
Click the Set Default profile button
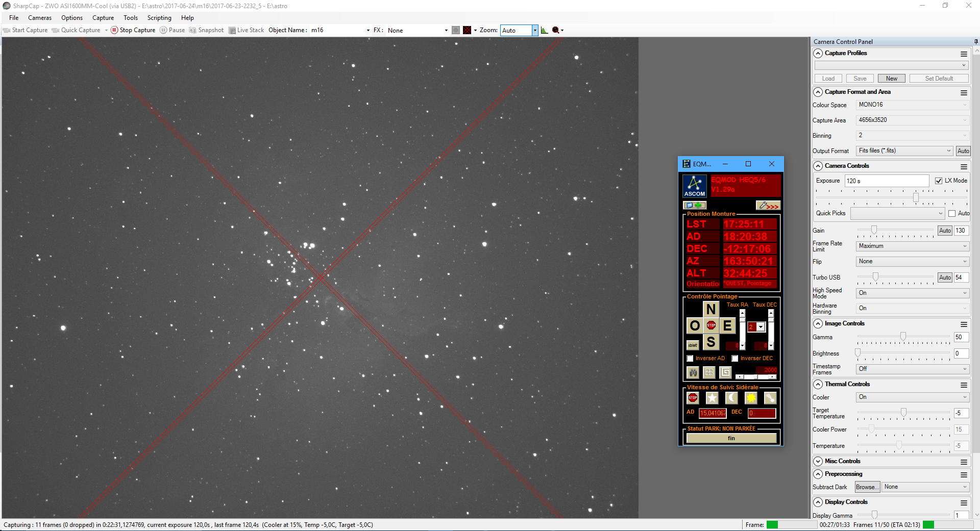tap(939, 79)
